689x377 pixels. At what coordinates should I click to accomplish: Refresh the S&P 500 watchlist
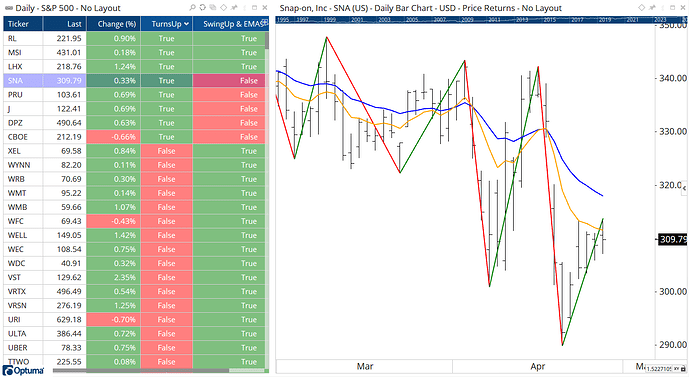pos(203,8)
